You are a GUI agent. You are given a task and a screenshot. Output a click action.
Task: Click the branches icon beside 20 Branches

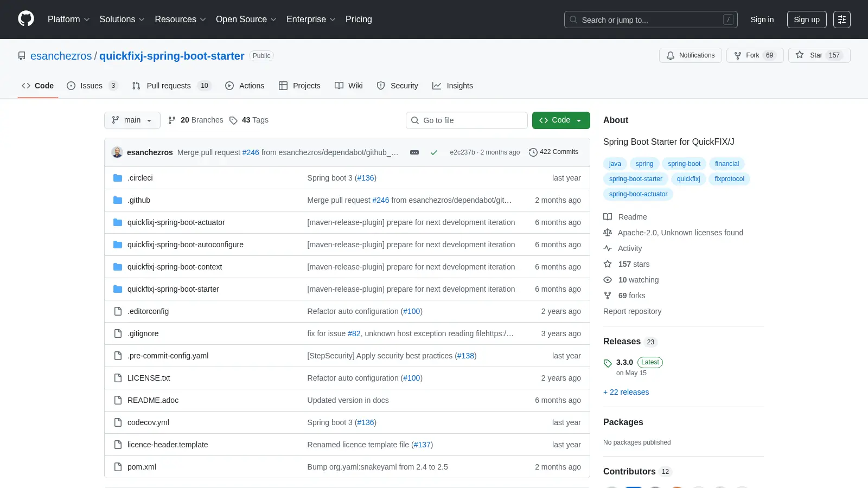pos(172,120)
